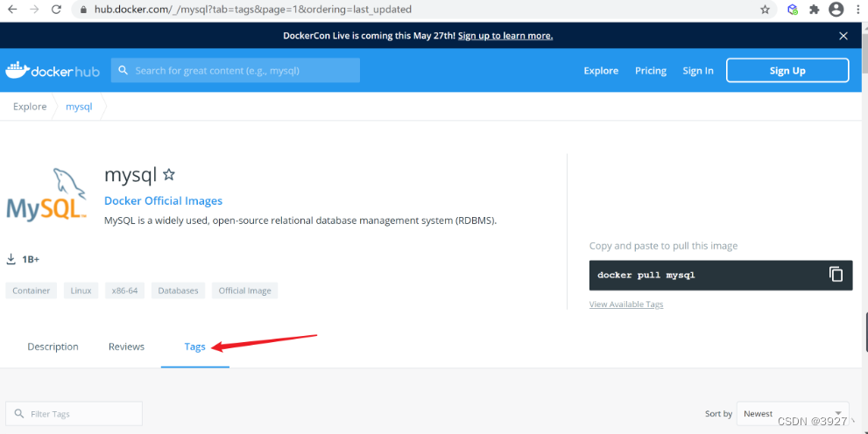This screenshot has width=868, height=434.
Task: Open Explore in the top navigation
Action: tap(601, 71)
